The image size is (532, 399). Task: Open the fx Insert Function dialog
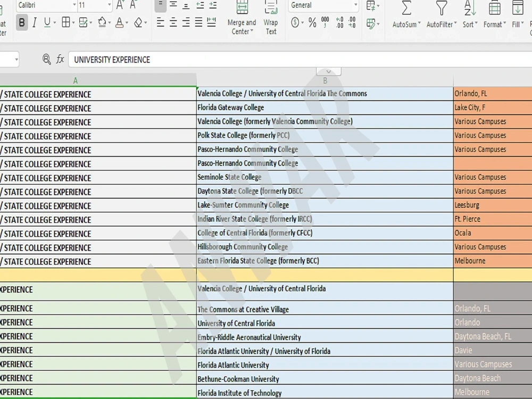point(60,60)
